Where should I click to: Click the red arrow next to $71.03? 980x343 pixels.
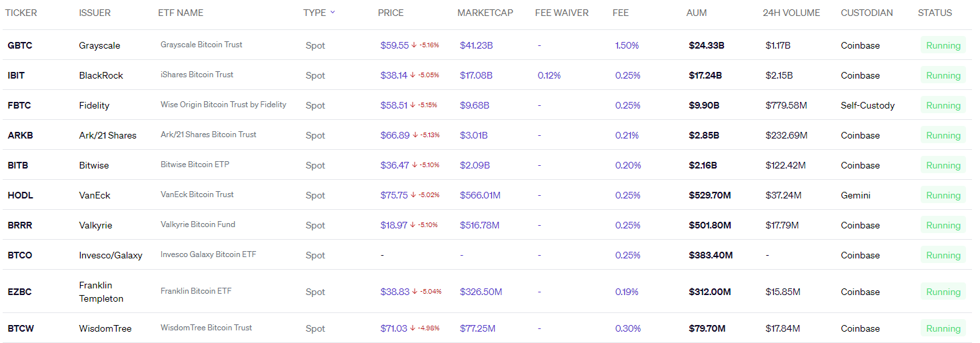coord(413,328)
